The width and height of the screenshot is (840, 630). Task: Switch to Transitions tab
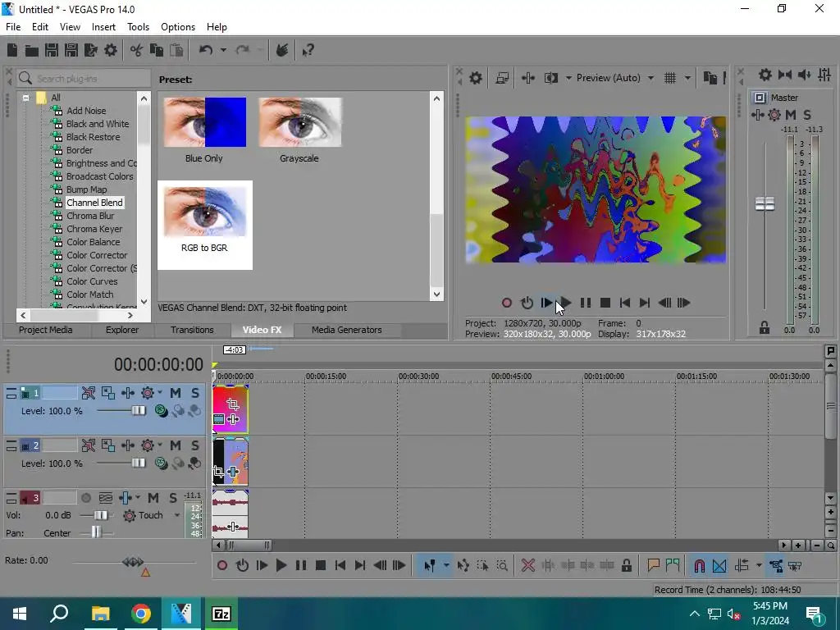pyautogui.click(x=192, y=330)
